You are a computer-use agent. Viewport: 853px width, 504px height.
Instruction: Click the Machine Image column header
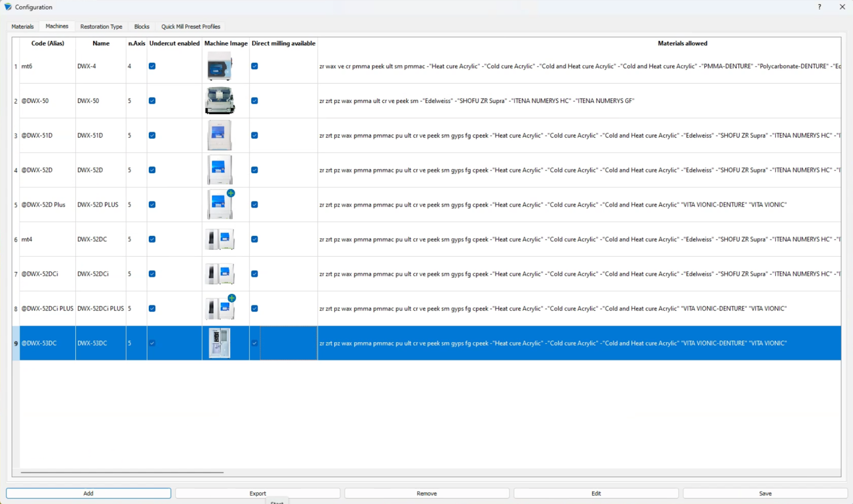[226, 43]
